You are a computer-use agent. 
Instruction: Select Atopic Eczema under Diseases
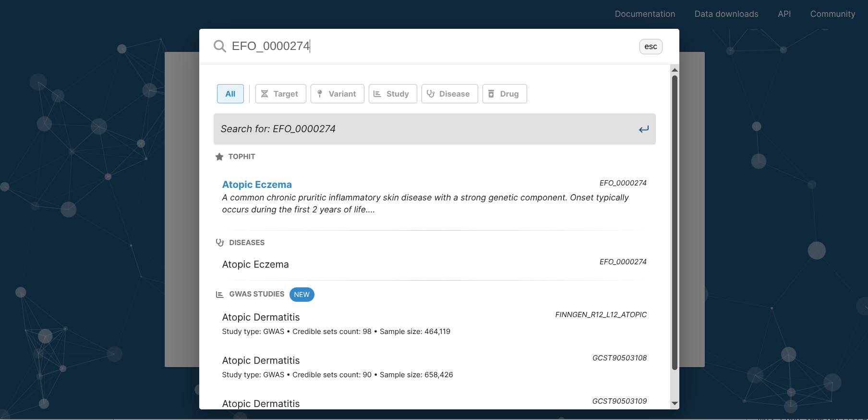click(x=255, y=264)
